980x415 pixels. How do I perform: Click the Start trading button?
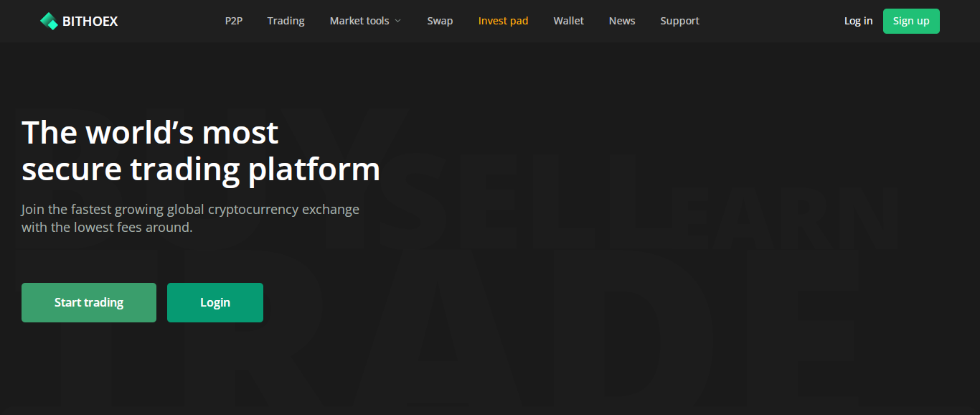pos(89,302)
